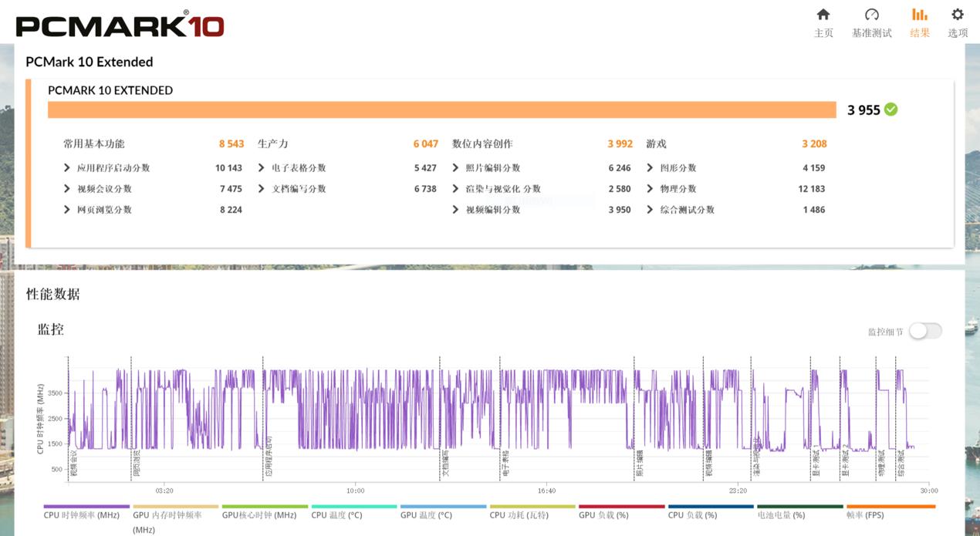Click the PCMark 10 logo
The width and height of the screenshot is (980, 536).
coord(120,25)
